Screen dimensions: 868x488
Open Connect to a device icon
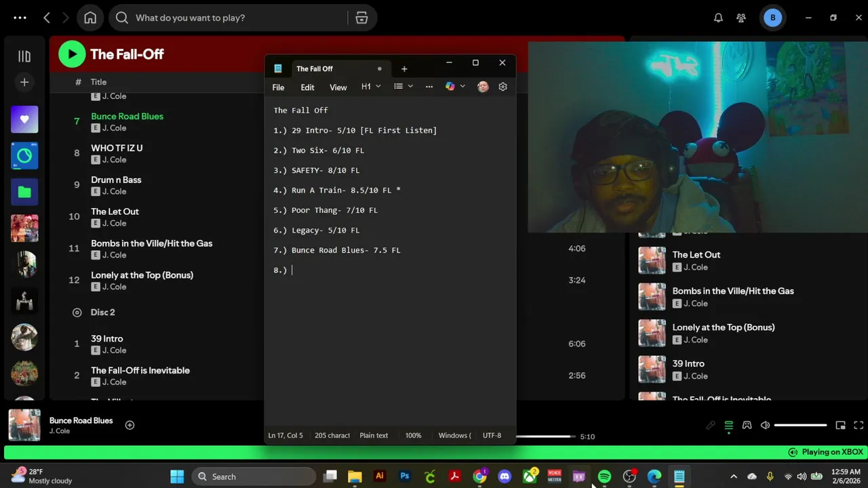pos(747,425)
